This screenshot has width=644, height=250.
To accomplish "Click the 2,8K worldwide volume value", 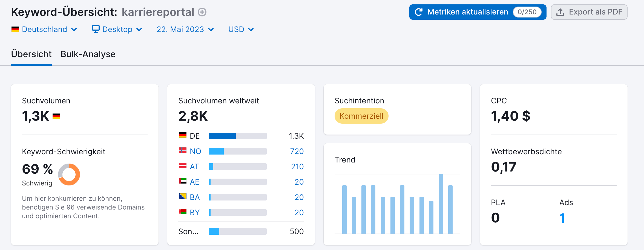I will [x=193, y=116].
